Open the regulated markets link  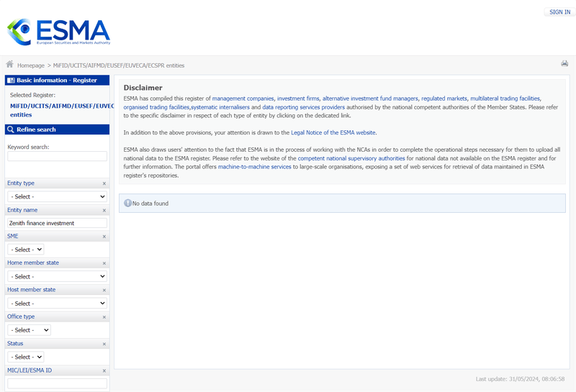pos(444,99)
